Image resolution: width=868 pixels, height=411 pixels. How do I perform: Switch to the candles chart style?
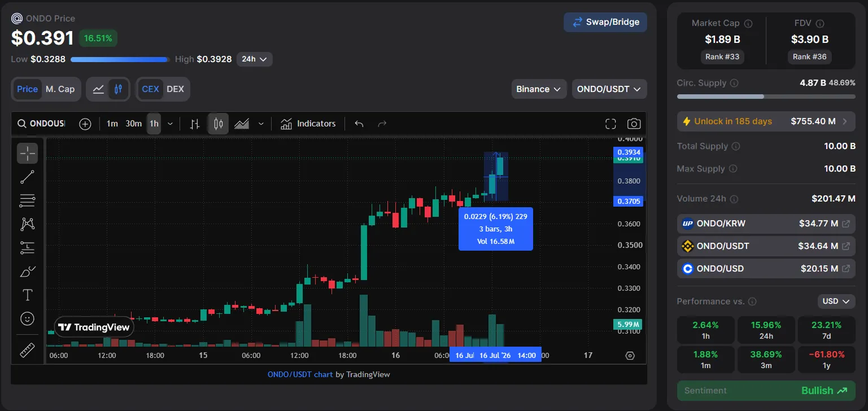pos(218,124)
